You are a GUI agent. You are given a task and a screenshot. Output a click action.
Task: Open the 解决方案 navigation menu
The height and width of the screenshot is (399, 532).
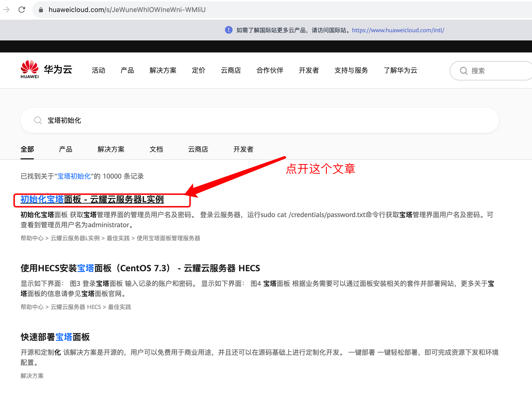[163, 70]
